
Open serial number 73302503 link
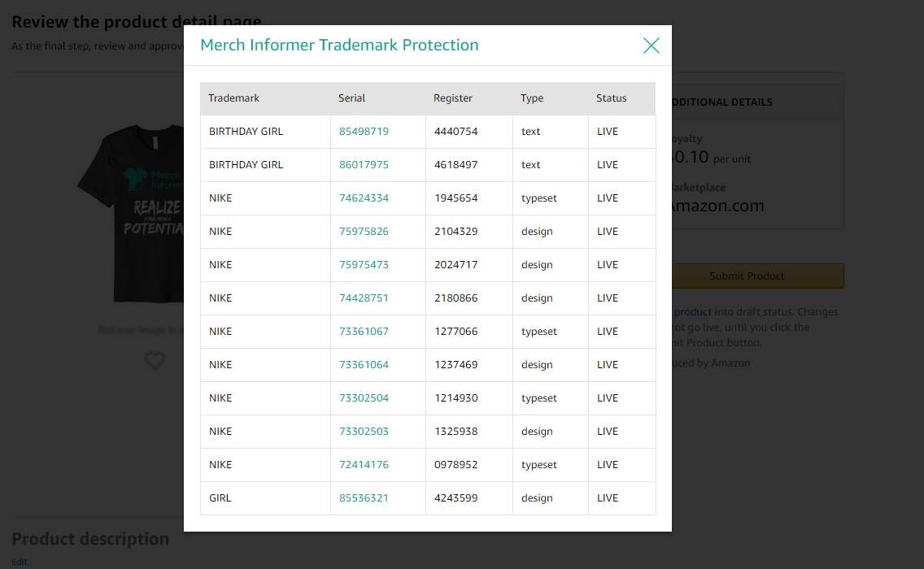tap(364, 431)
